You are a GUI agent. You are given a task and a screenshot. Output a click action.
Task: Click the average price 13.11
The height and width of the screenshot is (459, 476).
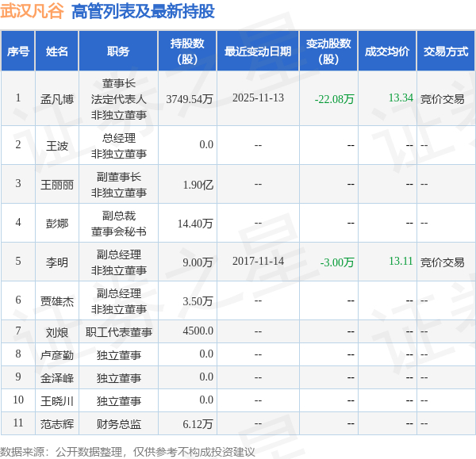pyautogui.click(x=401, y=261)
